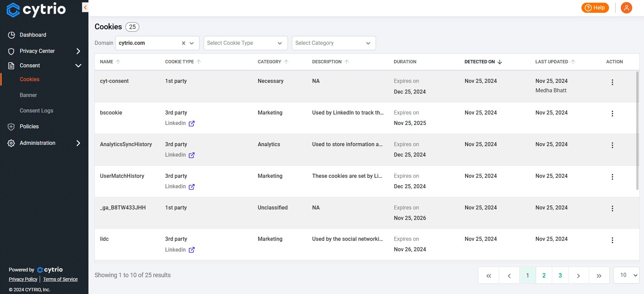This screenshot has height=294, width=644.
Task: Click the table vertical scrollbar
Action: coord(637,130)
